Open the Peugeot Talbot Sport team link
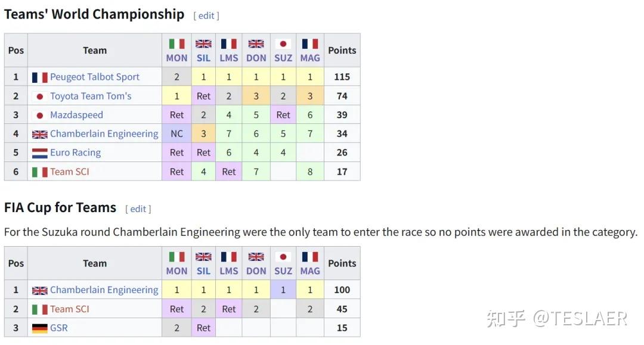This screenshot has height=345, width=644. [95, 77]
